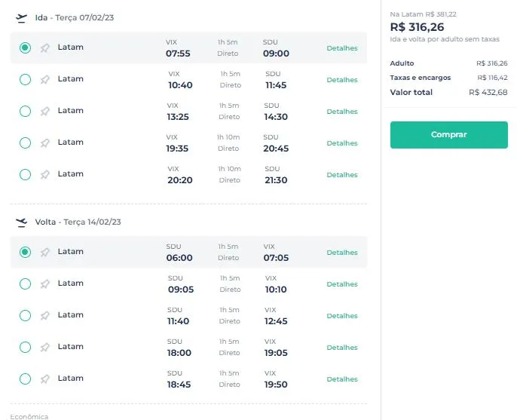The image size is (517, 420).
Task: Pin the 18:45 return Latam flight
Action: point(45,379)
